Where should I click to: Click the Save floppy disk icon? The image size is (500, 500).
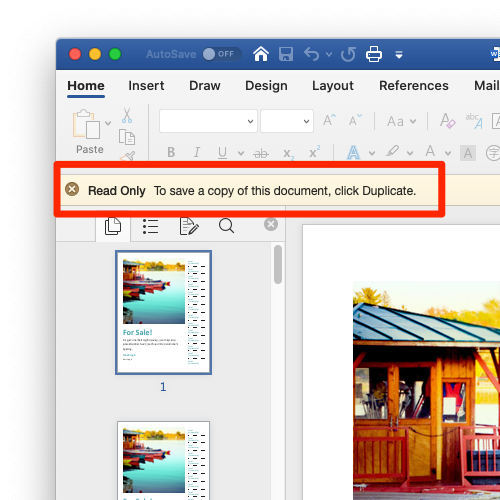(286, 54)
